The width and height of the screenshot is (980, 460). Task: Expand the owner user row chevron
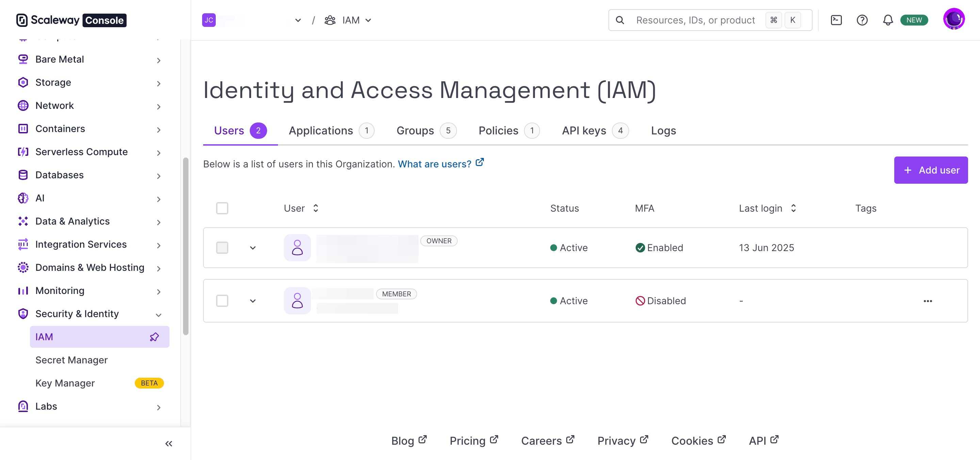point(252,248)
